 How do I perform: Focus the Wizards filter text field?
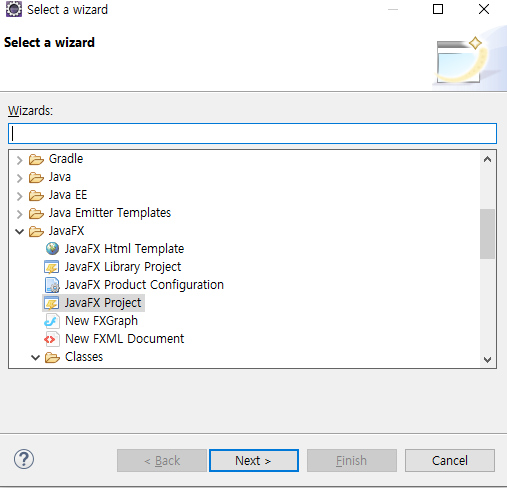[x=252, y=134]
